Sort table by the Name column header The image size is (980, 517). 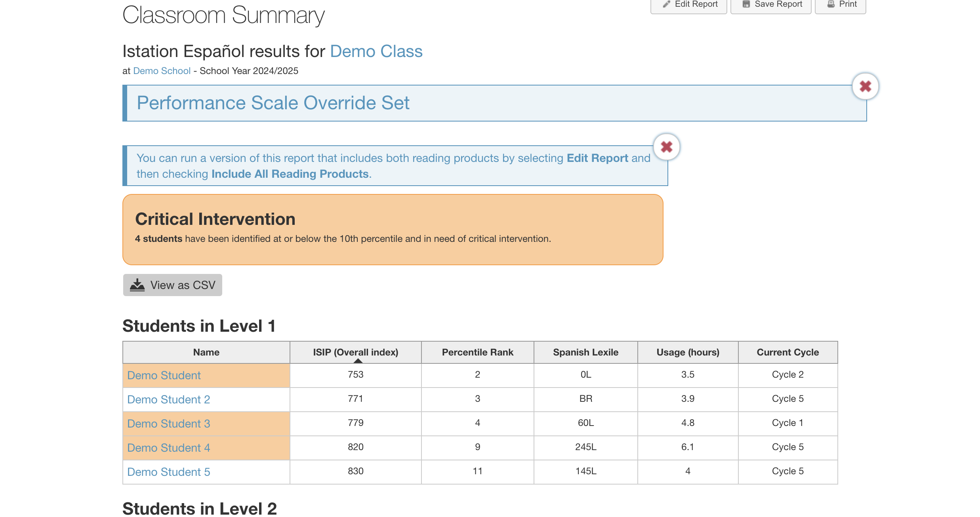click(x=206, y=352)
